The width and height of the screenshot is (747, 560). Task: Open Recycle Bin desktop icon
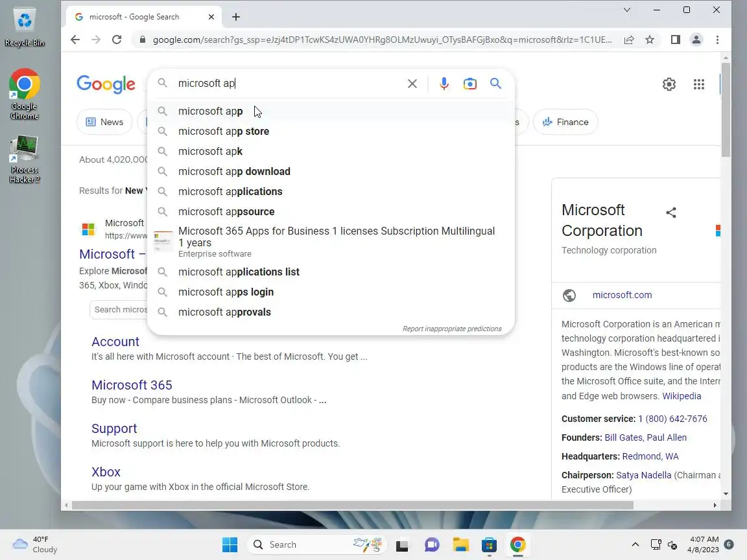(24, 28)
